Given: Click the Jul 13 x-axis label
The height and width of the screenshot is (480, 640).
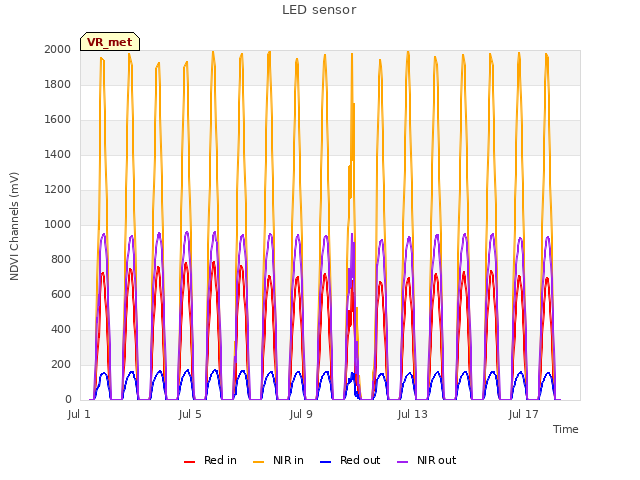Looking at the screenshot, I should [412, 415].
